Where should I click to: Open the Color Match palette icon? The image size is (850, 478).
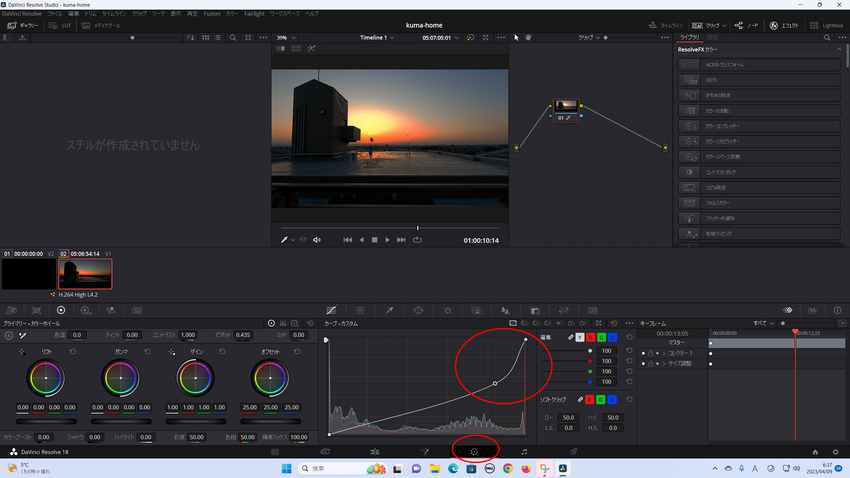[36, 311]
